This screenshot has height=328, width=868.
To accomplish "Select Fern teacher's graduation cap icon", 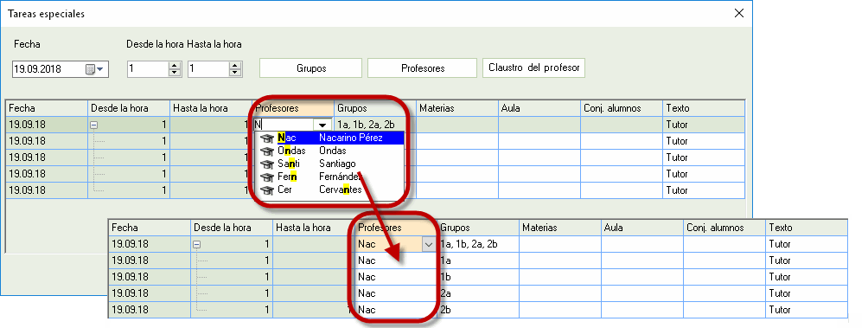I will pyautogui.click(x=268, y=177).
